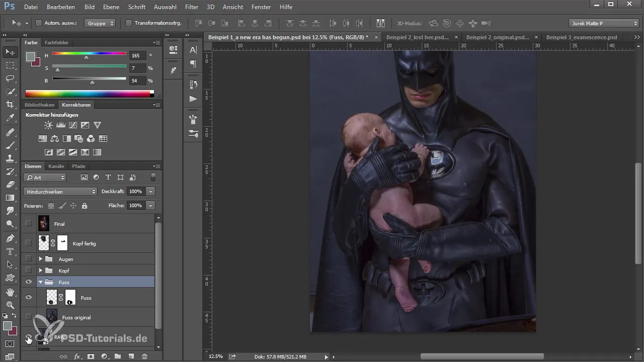Select the Move tool in toolbar
Image resolution: width=644 pixels, height=362 pixels.
10,52
